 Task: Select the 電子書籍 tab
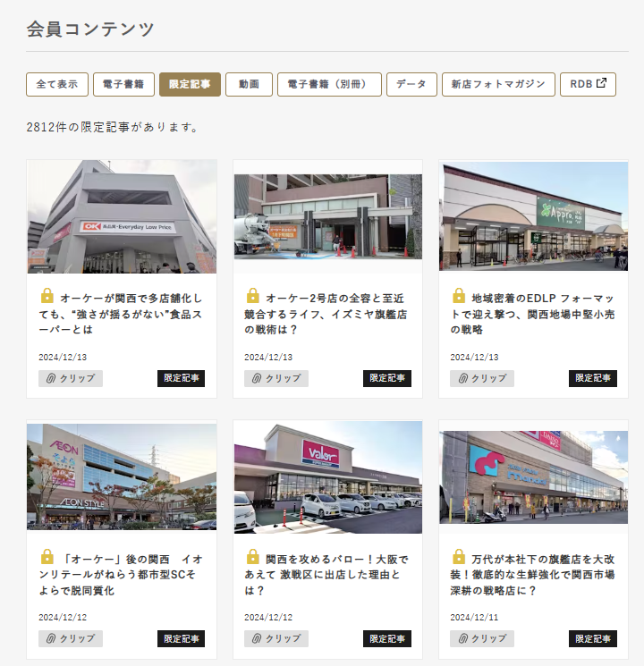(123, 84)
